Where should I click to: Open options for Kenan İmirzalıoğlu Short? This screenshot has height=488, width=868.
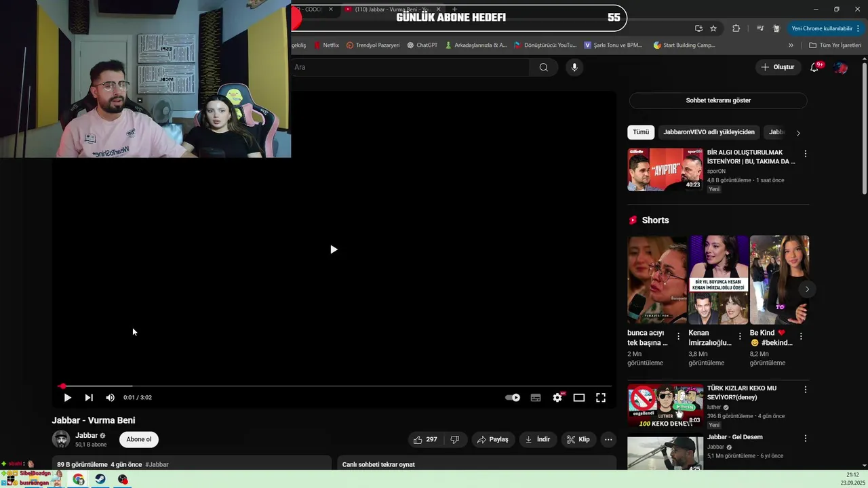740,336
